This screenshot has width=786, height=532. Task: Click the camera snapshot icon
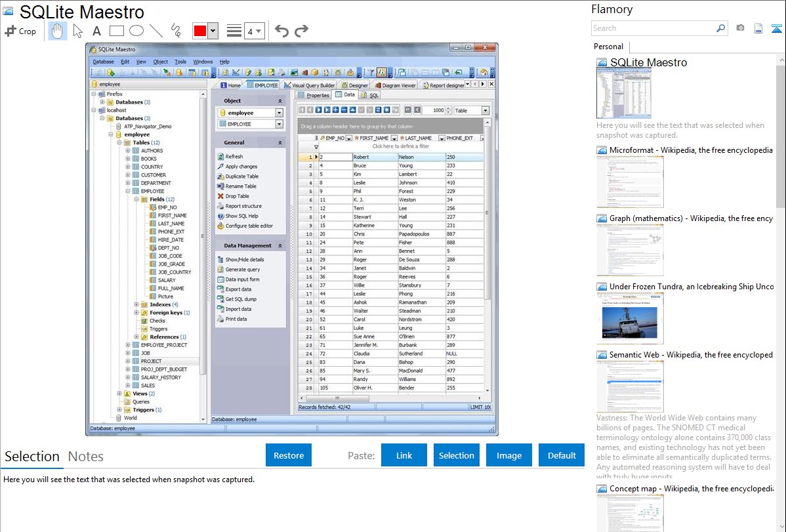(740, 28)
